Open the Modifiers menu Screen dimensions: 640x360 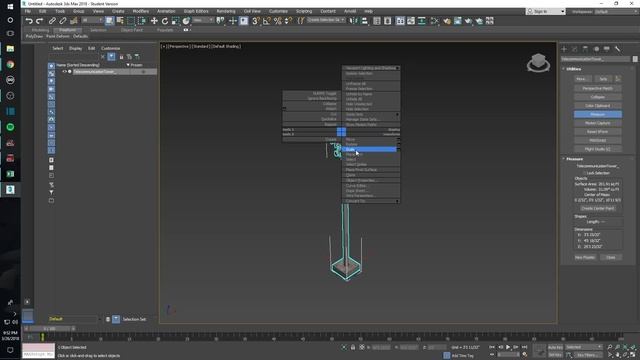[140, 11]
